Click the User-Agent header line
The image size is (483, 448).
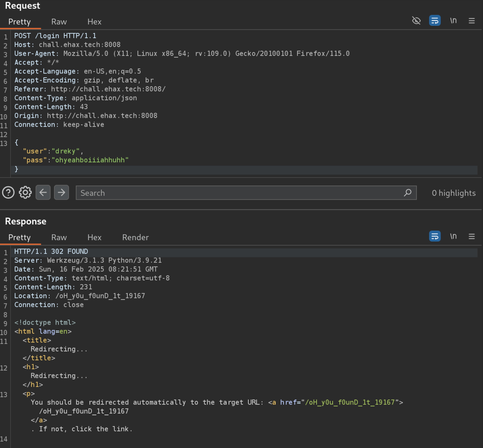pos(182,53)
